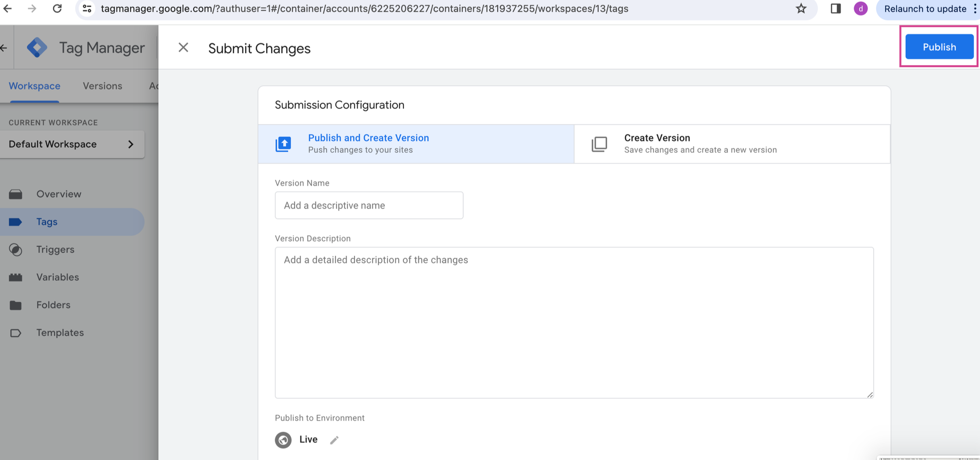Open Overview in the sidebar
This screenshot has height=460, width=980.
(58, 194)
